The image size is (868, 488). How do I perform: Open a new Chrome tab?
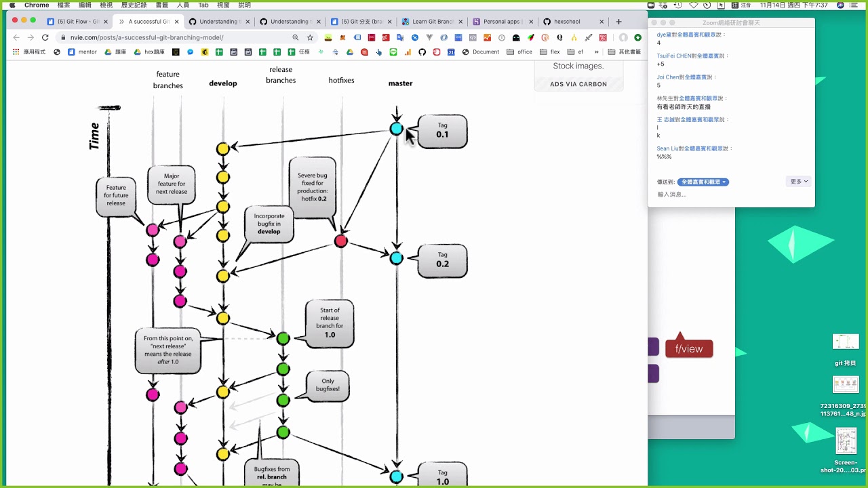(618, 21)
